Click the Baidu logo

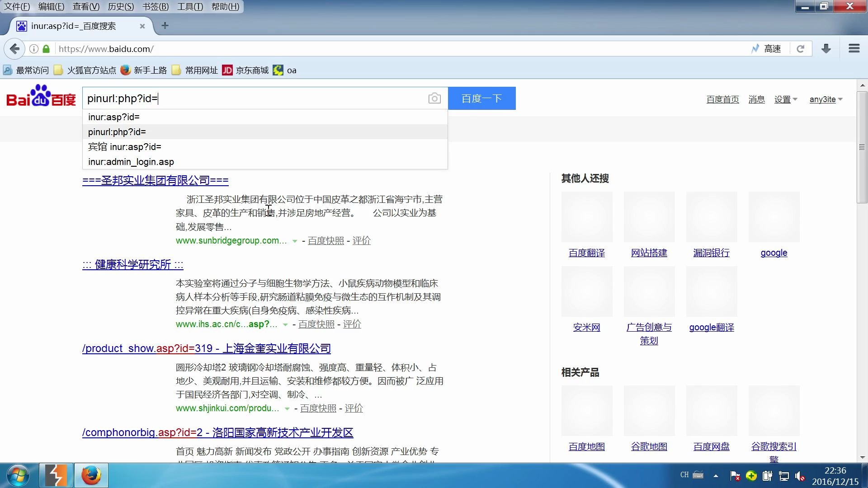(x=41, y=95)
